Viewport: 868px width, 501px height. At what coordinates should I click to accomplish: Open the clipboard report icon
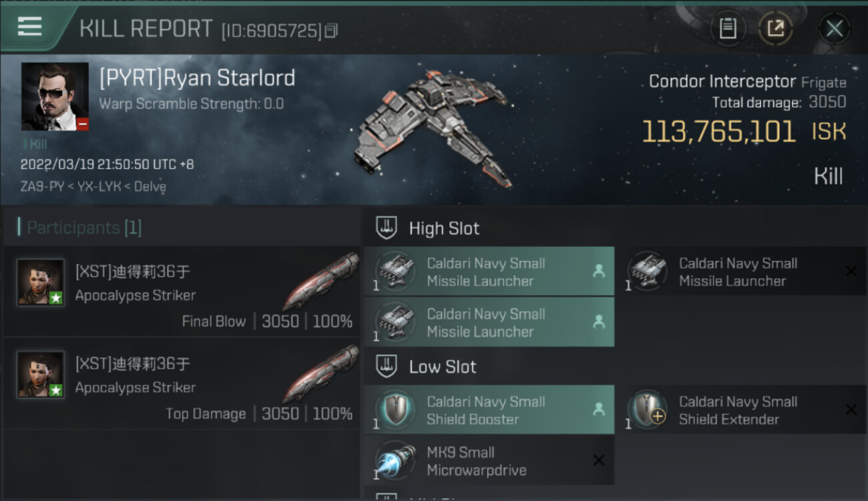(728, 29)
